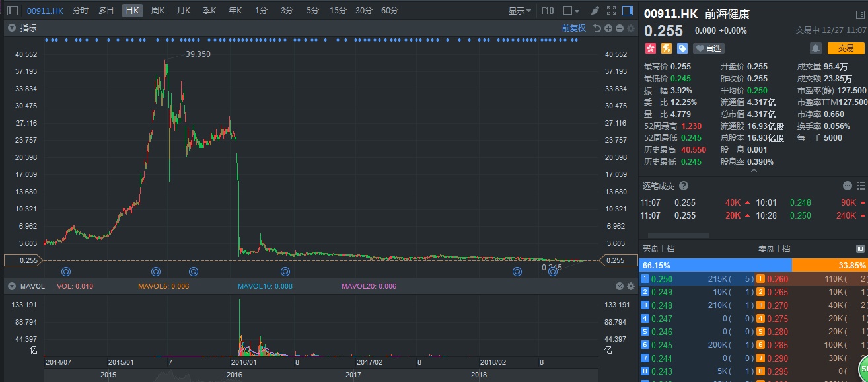Click the help icon beside 逐笔成交
The width and height of the screenshot is (868, 382).
(684, 186)
